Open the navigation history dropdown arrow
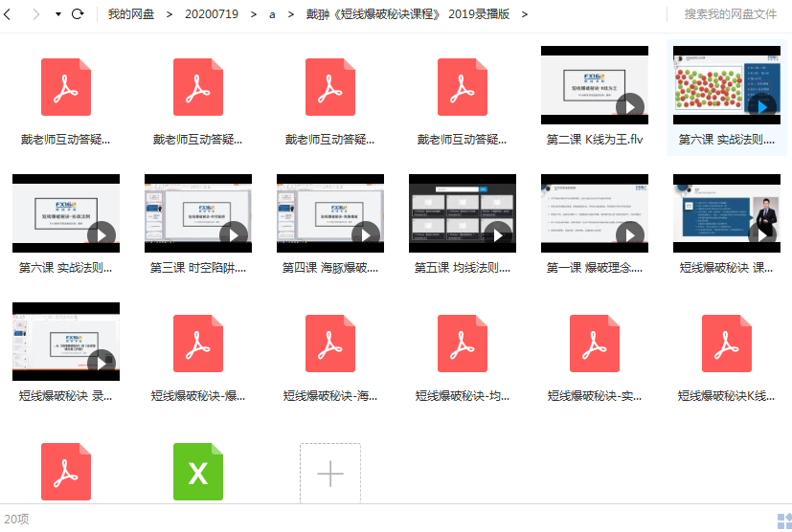The image size is (792, 532). pyautogui.click(x=58, y=14)
